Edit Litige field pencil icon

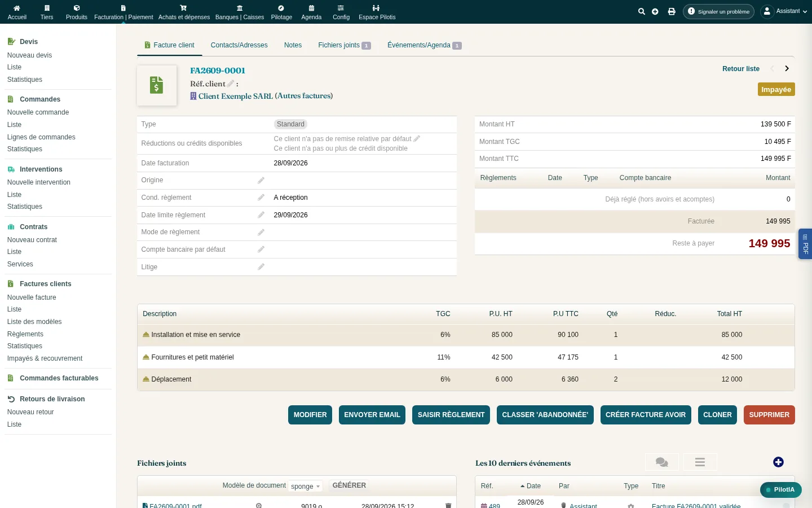[x=261, y=267]
